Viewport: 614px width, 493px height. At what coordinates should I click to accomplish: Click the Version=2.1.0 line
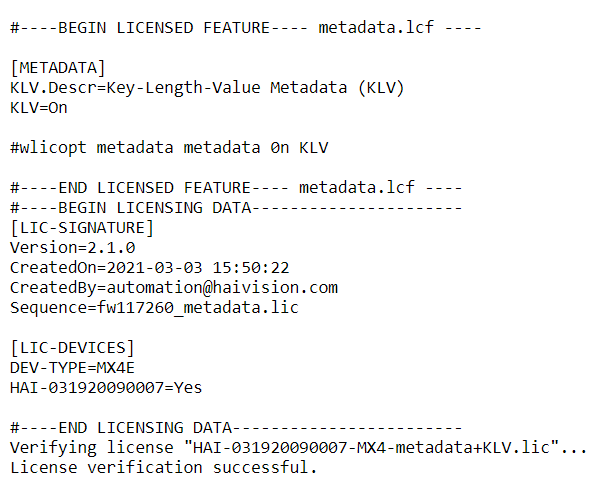73,248
